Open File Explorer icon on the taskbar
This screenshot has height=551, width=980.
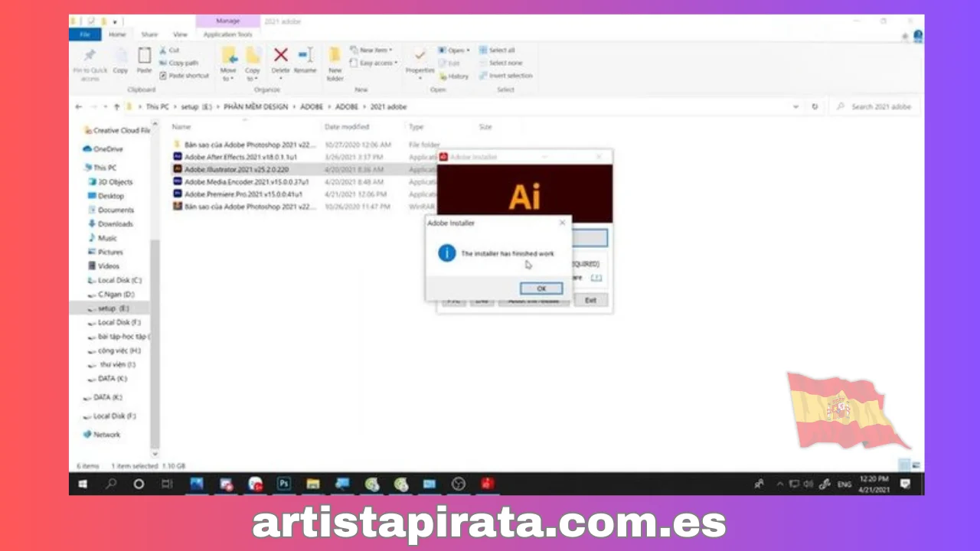tap(313, 484)
